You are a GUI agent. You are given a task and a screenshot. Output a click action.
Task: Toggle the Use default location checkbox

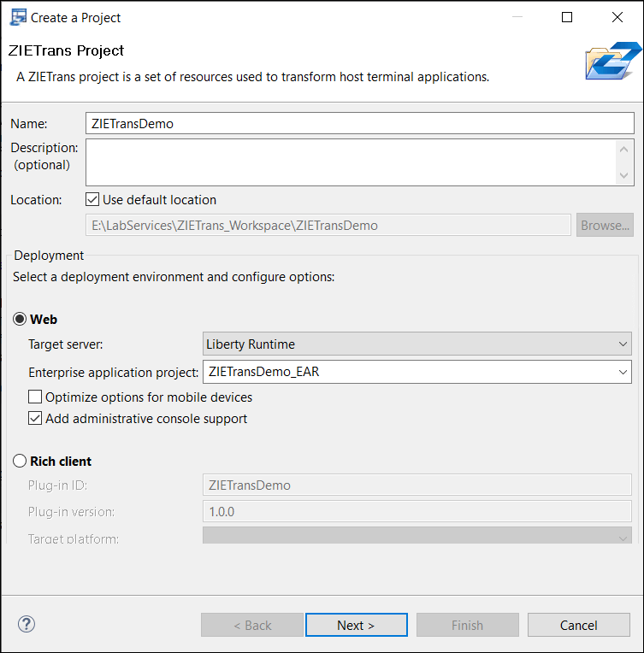coord(92,199)
